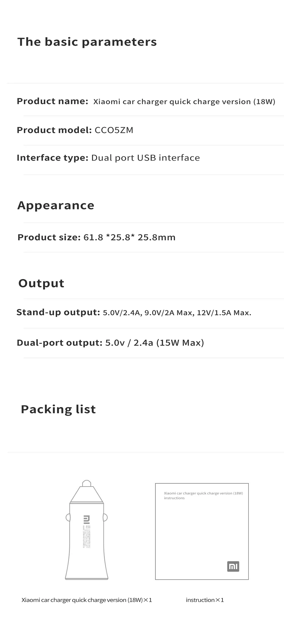
Task: Click the Mi logo on the instruction booklet
Action: 233,566
